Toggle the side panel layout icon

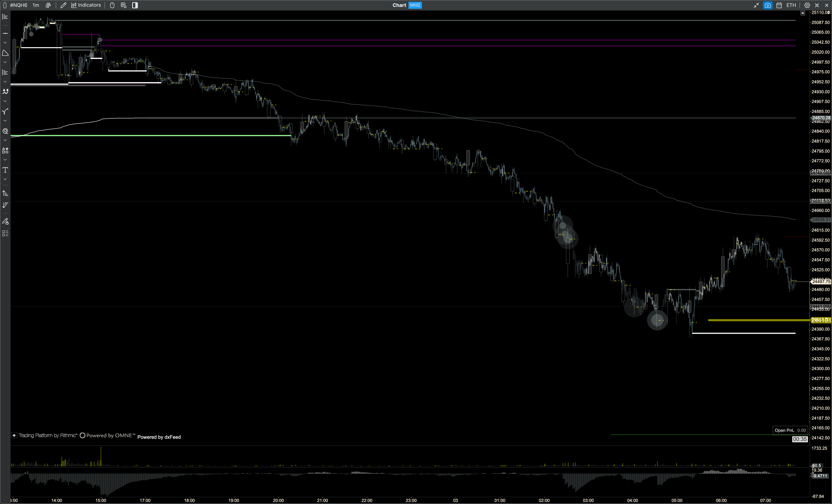pos(135,5)
